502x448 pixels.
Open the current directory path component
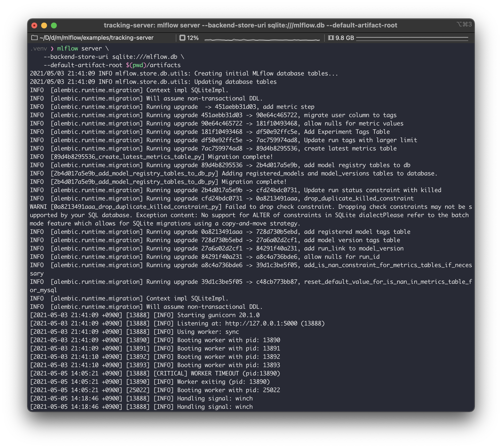pos(96,38)
